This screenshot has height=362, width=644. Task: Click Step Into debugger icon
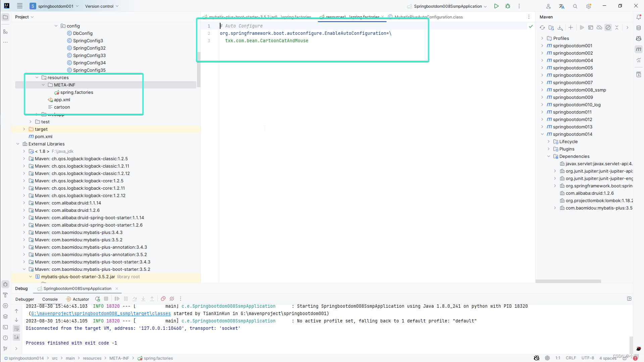143,299
